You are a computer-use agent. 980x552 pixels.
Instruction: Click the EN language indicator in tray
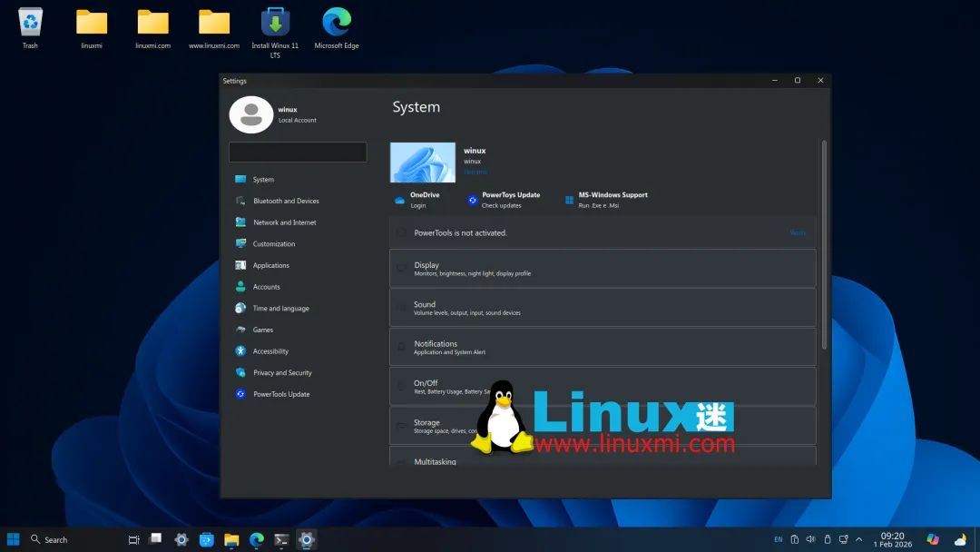coord(779,539)
